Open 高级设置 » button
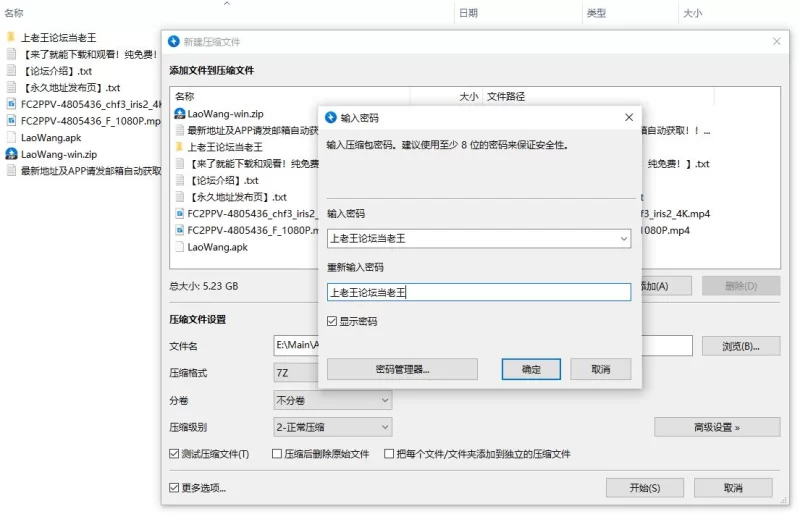This screenshot has height=522, width=800. 717,427
